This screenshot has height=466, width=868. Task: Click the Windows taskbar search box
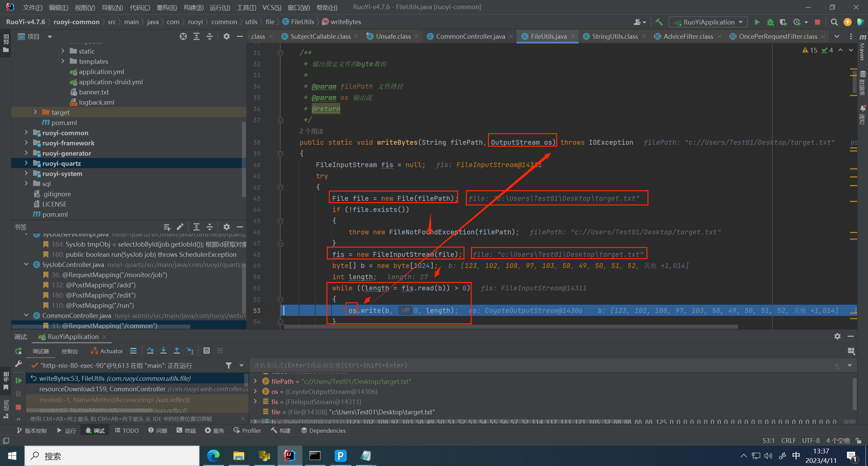[x=112, y=456]
